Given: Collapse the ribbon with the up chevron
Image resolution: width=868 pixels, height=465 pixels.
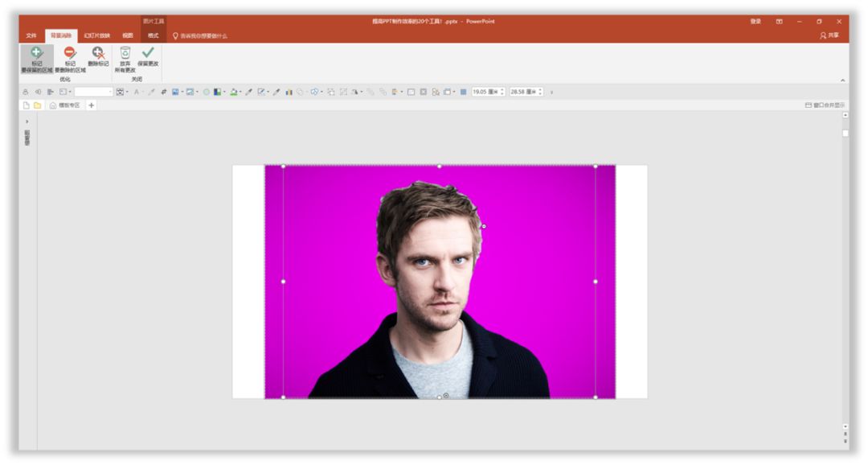Looking at the screenshot, I should click(x=842, y=80).
